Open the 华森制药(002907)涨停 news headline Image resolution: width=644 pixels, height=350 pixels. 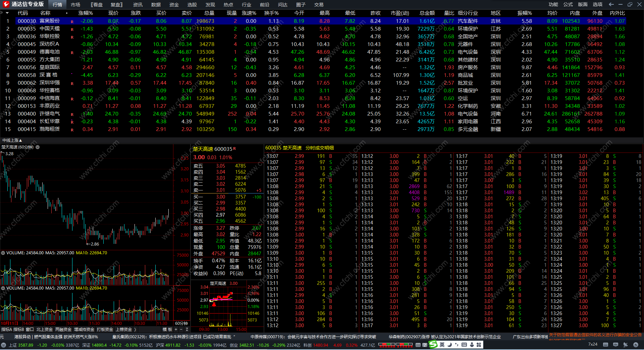click(445, 337)
